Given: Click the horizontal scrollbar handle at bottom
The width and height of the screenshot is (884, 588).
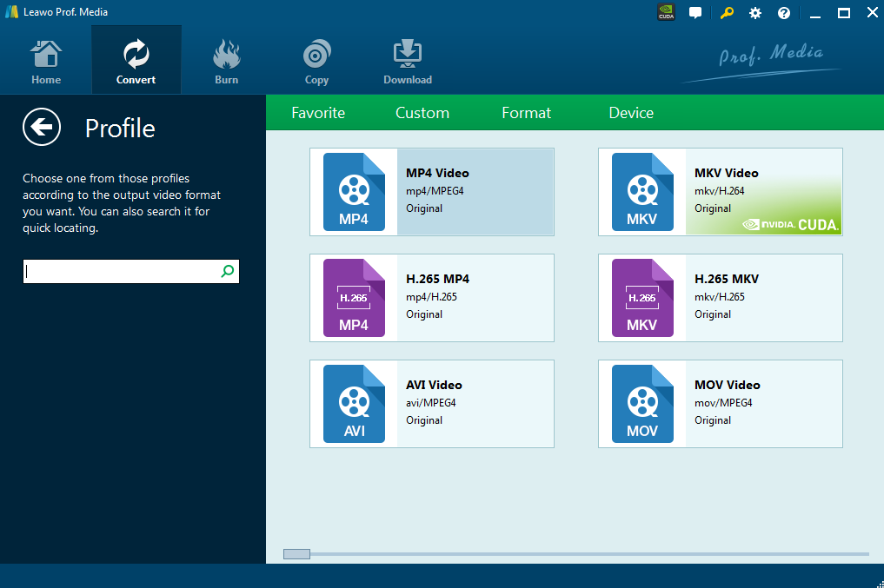Looking at the screenshot, I should 296,554.
